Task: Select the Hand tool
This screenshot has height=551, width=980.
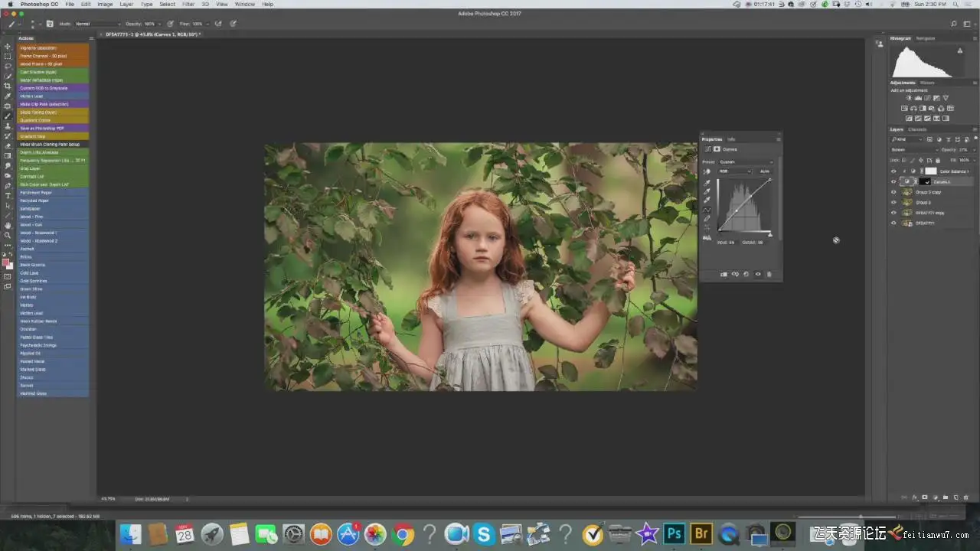Action: pos(8,226)
